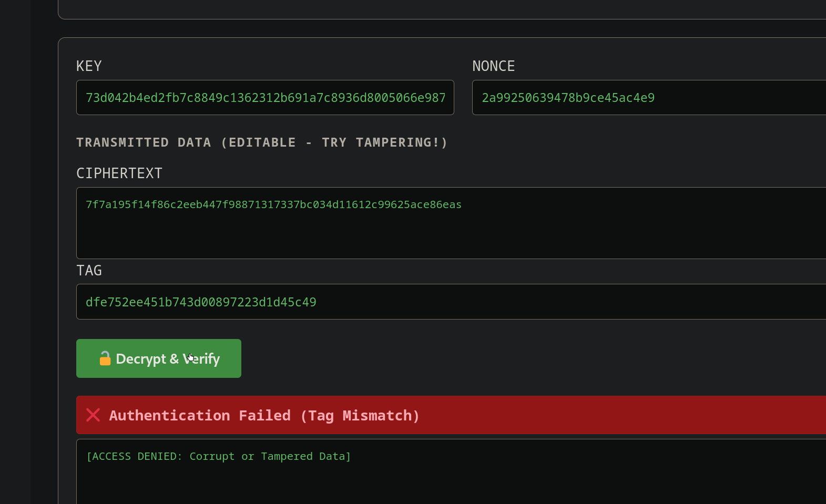This screenshot has height=504, width=826.
Task: Click empty space below ACCESS DENIED output text
Action: (x=368, y=486)
